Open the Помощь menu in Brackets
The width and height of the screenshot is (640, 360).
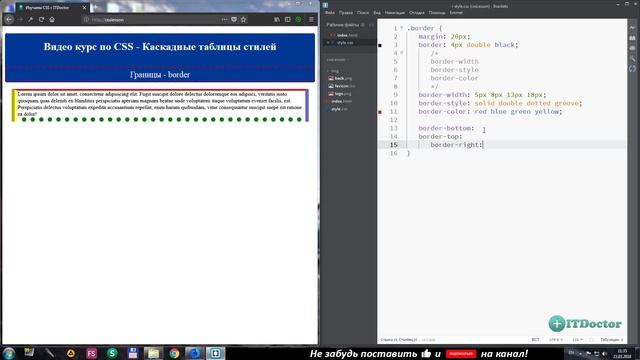point(437,13)
